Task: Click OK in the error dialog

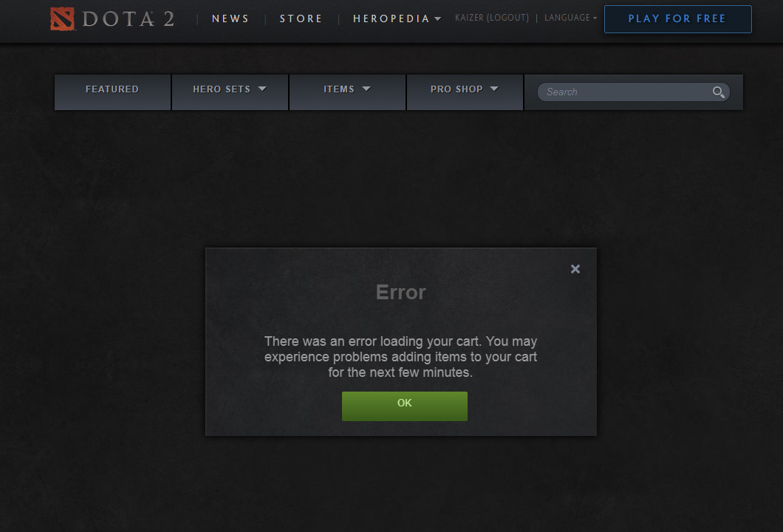Action: [x=405, y=406]
